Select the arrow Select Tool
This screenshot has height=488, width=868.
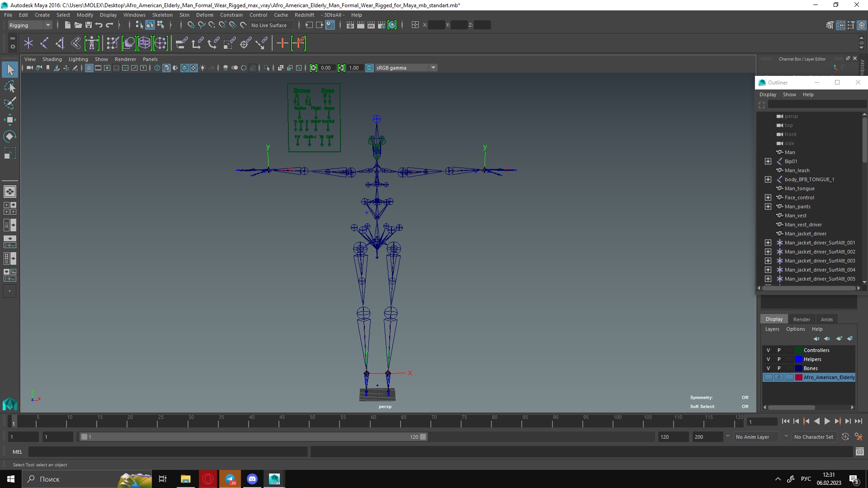[x=10, y=69]
